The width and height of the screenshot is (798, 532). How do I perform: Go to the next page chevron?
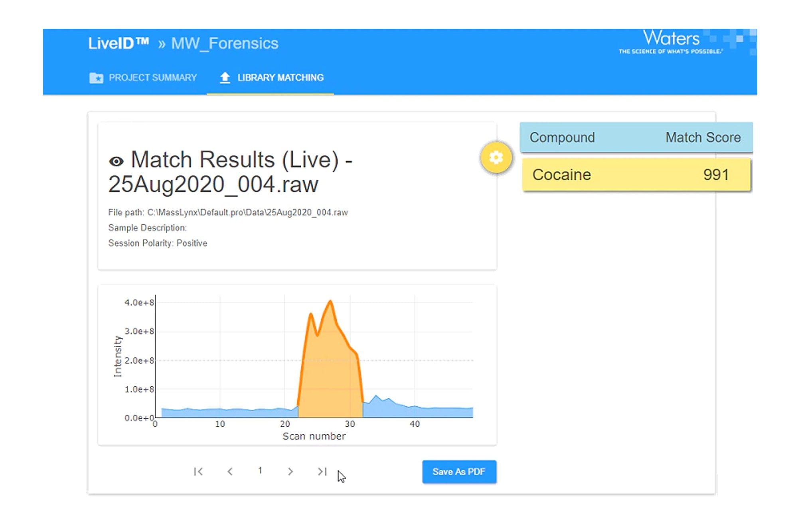(290, 471)
